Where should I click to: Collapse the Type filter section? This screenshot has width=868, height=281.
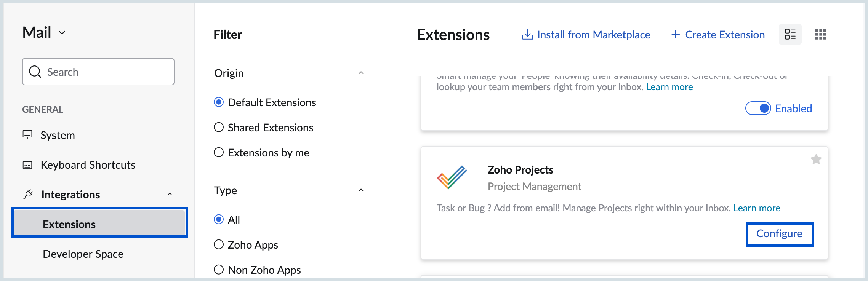point(361,190)
